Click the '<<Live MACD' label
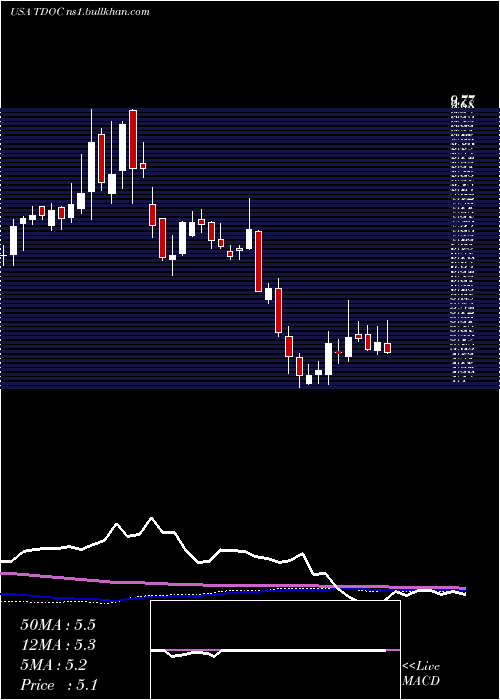Viewport: 500px width, 700px height. pyautogui.click(x=421, y=674)
